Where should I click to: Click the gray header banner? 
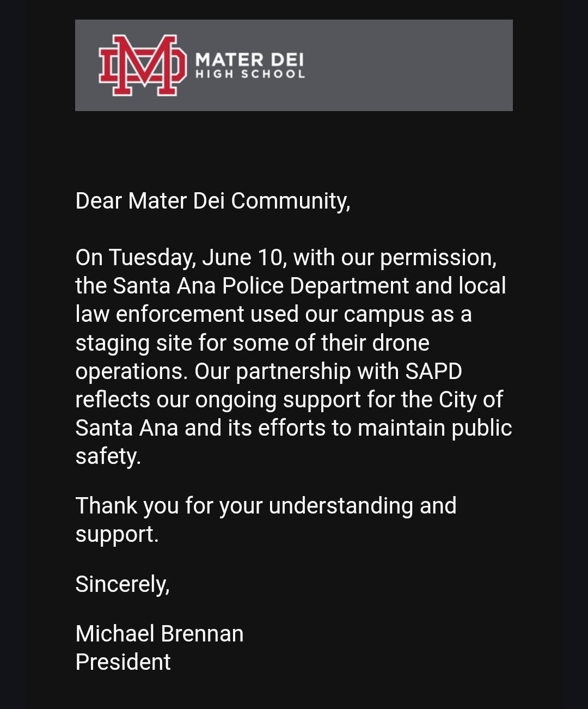pos(294,65)
